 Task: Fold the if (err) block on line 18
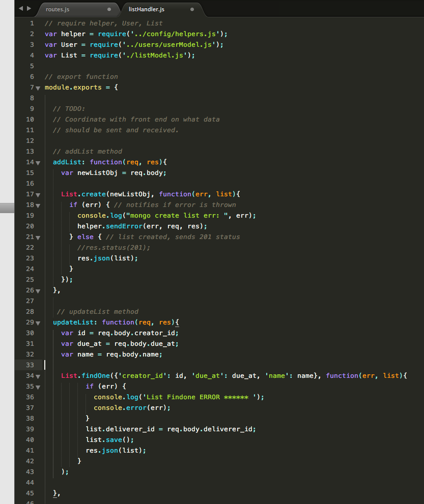point(37,204)
